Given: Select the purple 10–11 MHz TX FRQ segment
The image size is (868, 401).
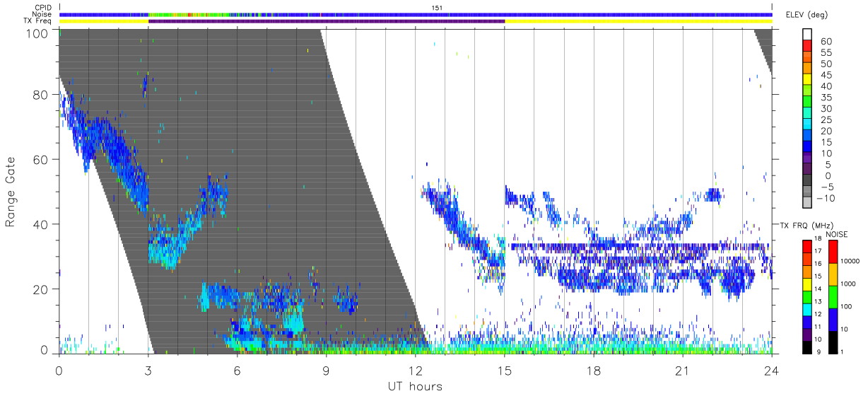Looking at the screenshot, I should point(807,335).
